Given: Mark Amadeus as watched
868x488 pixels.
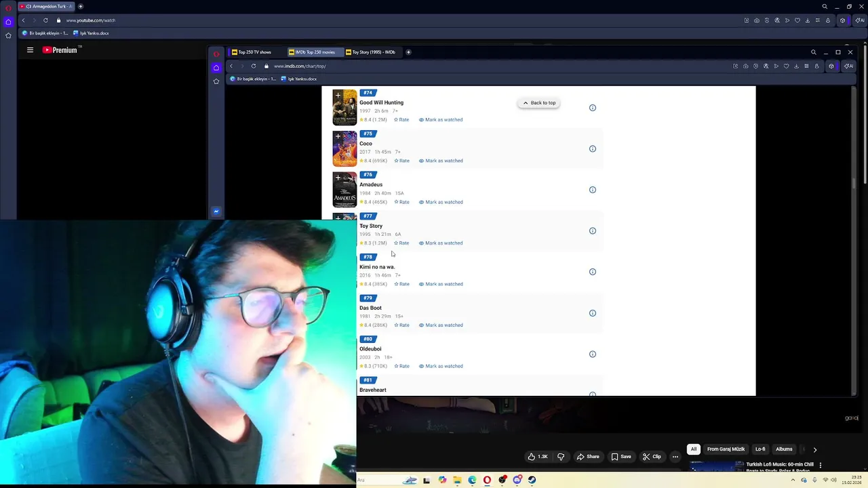Looking at the screenshot, I should (441, 202).
